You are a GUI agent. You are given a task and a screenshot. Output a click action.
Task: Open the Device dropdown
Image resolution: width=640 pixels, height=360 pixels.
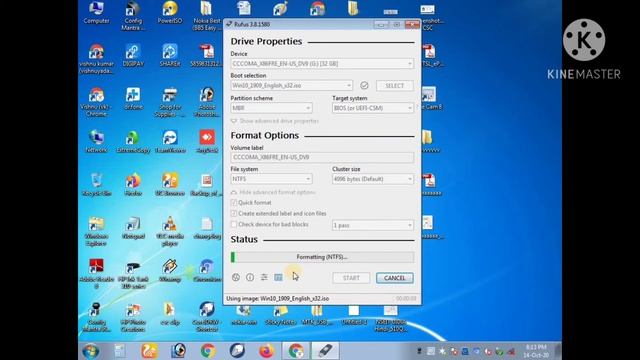[x=322, y=64]
